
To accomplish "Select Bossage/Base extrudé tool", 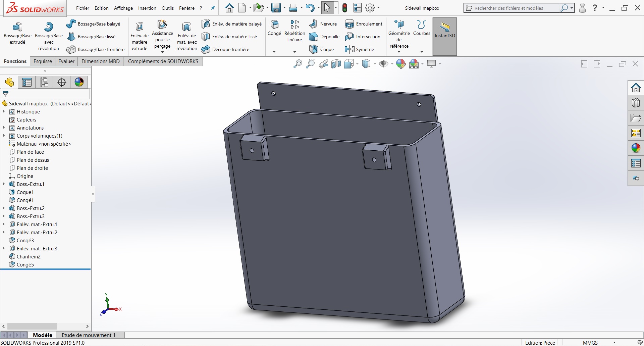I will (17, 33).
